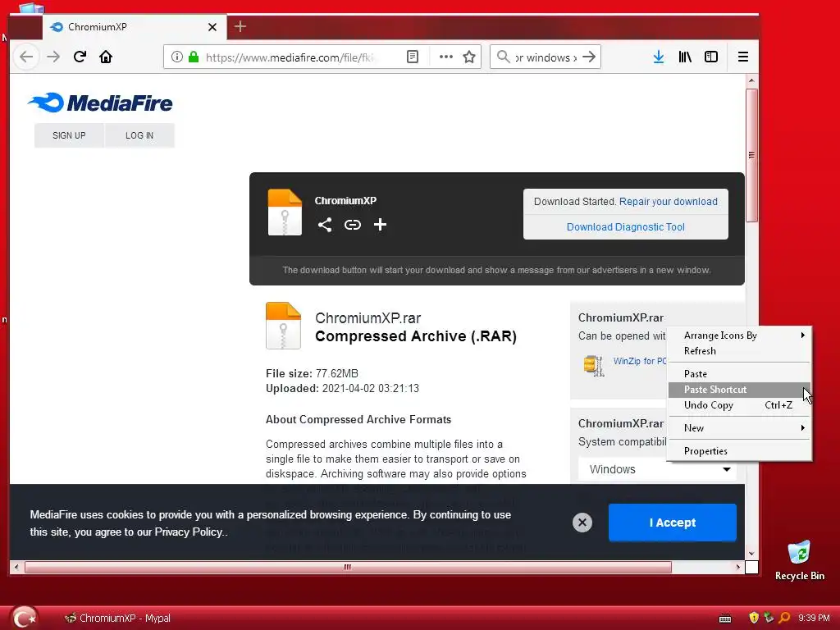Viewport: 840px width, 630px height.
Task: Copy link using the chain link icon
Action: point(353,225)
